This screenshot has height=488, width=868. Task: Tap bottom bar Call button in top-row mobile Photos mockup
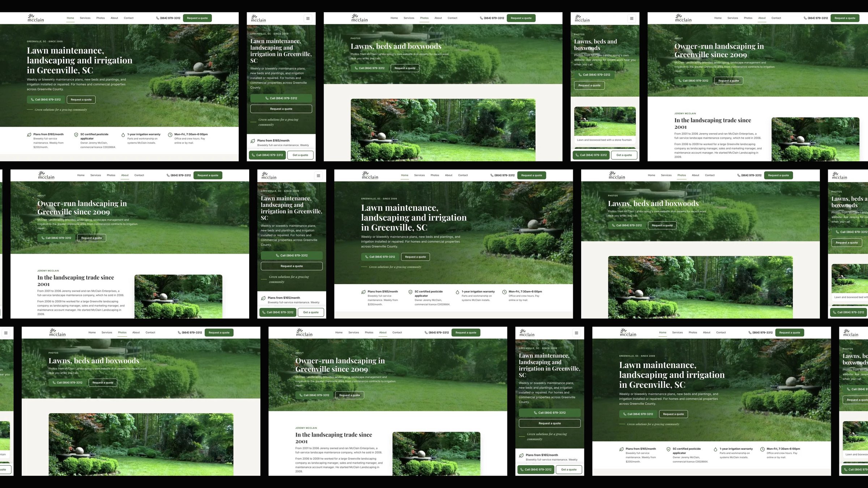tap(591, 155)
